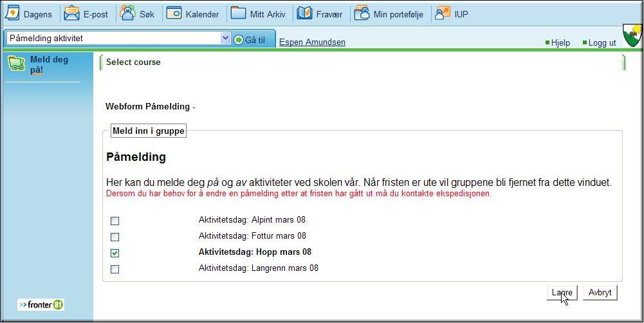The image size is (644, 323).
Task: Click the Min portefølje icon
Action: (362, 13)
